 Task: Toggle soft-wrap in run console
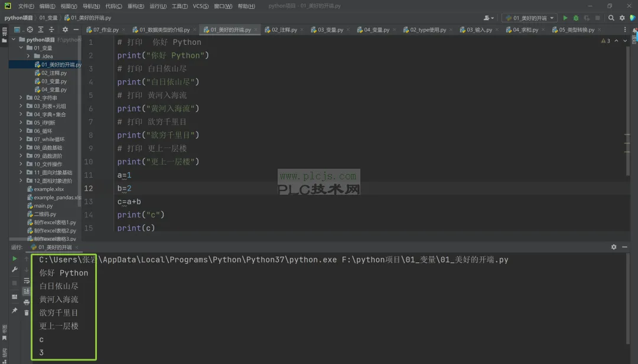pyautogui.click(x=27, y=281)
